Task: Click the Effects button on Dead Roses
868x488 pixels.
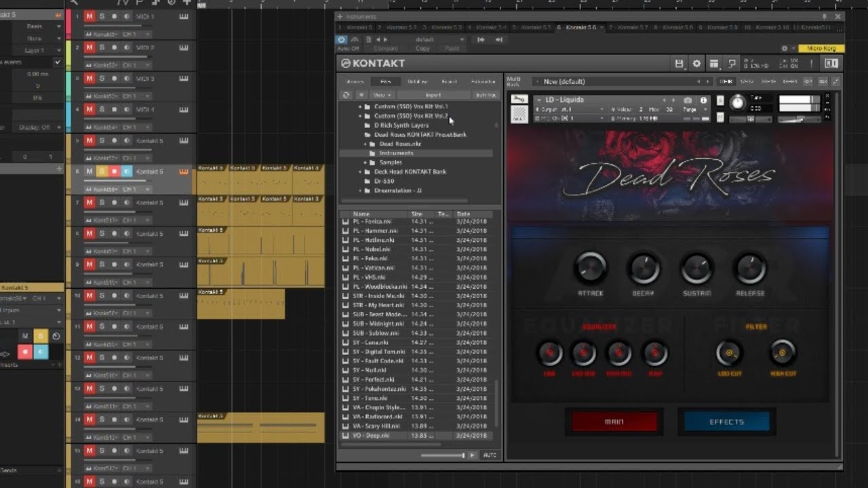Action: (726, 421)
